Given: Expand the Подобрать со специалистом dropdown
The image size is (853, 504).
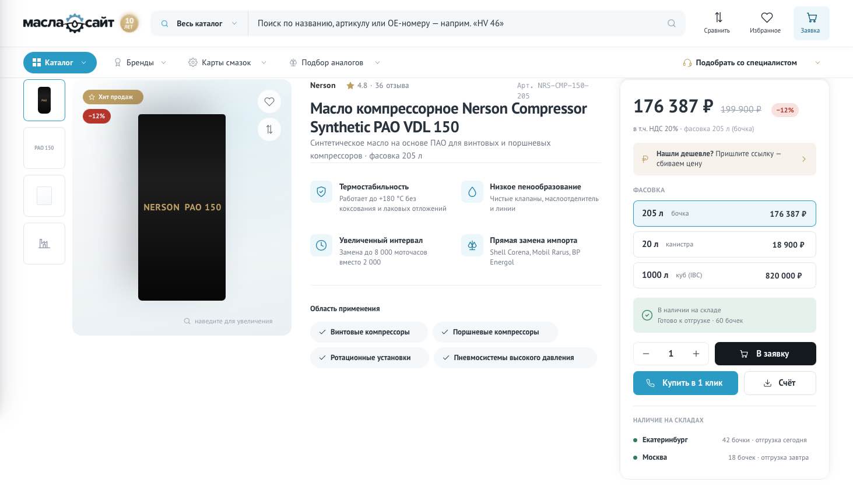Looking at the screenshot, I should 752,63.
